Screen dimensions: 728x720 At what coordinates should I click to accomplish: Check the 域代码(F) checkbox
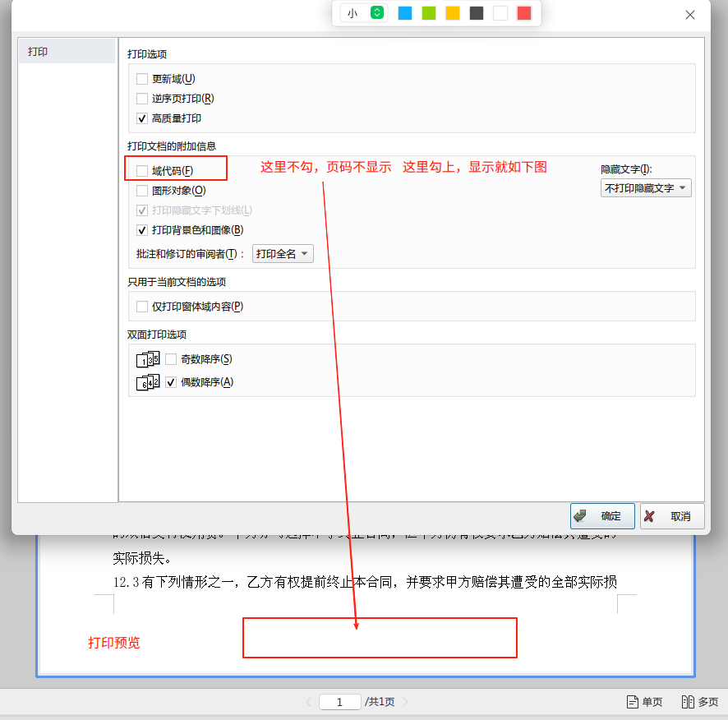point(142,171)
